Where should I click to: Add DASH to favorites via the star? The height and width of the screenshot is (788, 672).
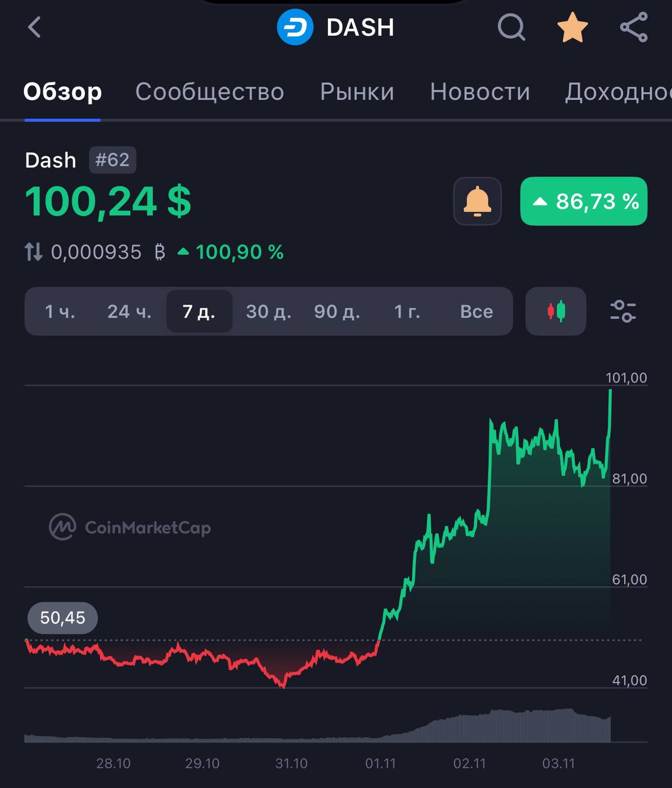tap(572, 27)
